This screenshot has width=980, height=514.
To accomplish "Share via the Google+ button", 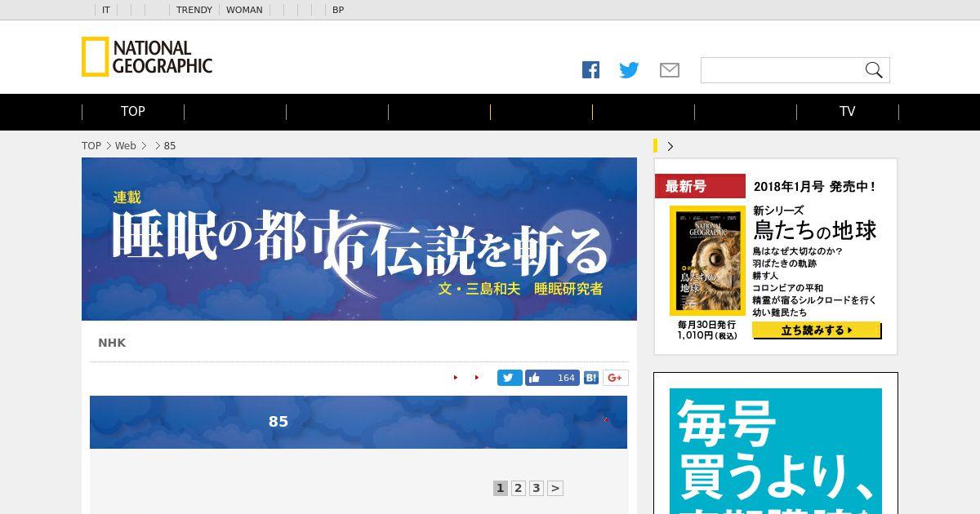I will click(x=616, y=378).
